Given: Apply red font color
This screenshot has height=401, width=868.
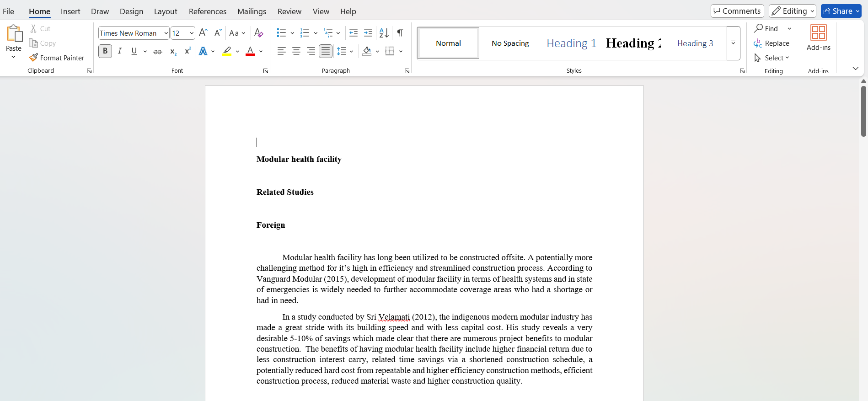Looking at the screenshot, I should tap(250, 51).
